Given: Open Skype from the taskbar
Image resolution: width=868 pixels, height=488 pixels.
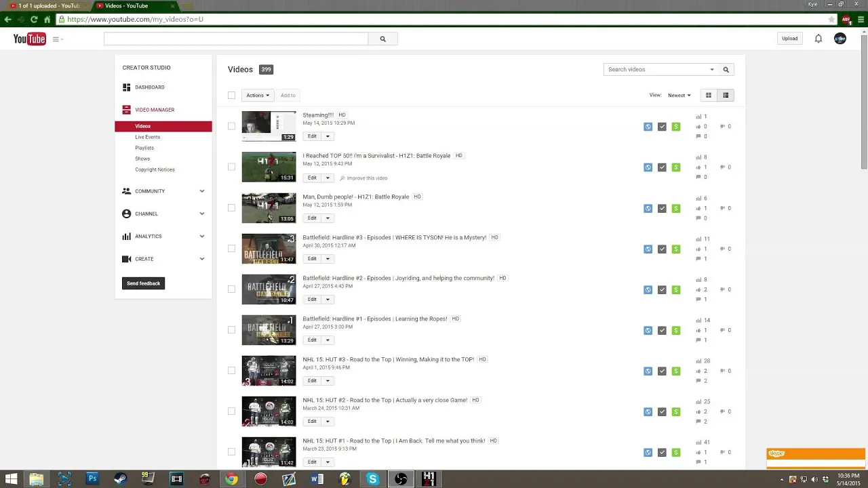Looking at the screenshot, I should [x=372, y=479].
